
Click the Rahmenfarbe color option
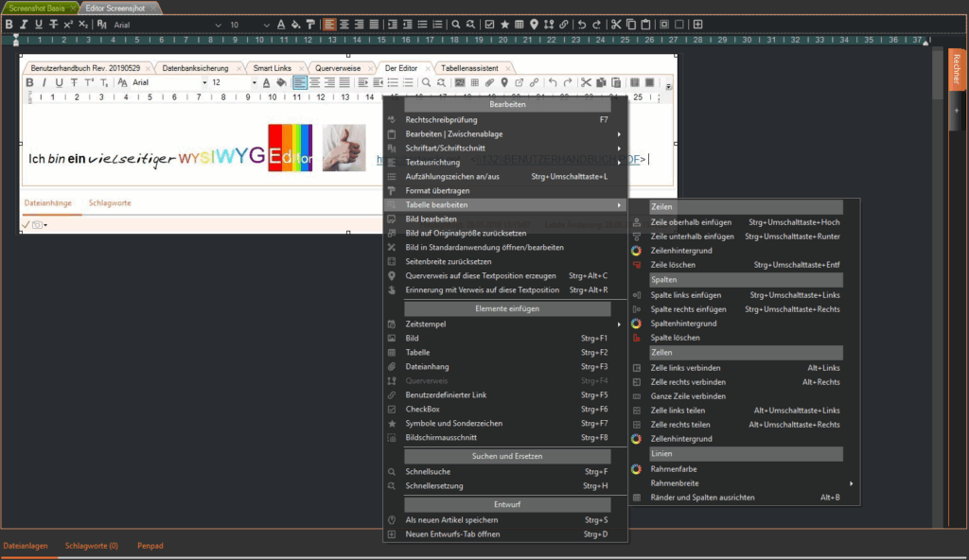tap(674, 469)
